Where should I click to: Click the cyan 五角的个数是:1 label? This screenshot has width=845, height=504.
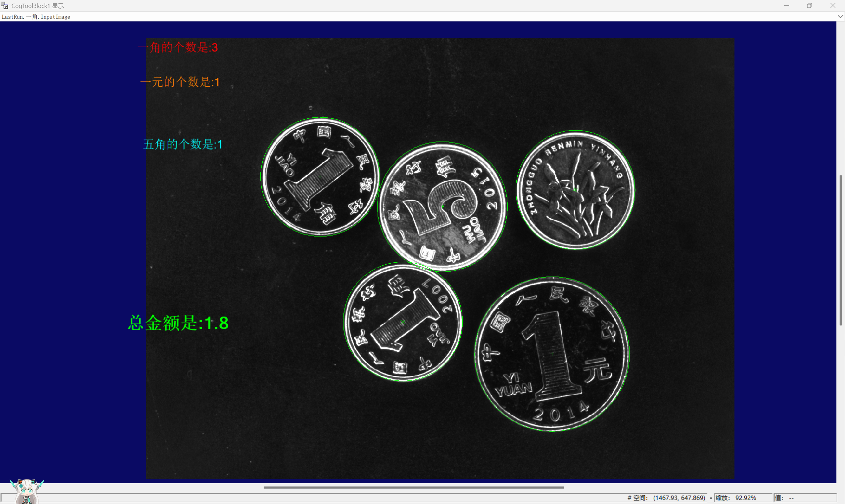click(183, 144)
